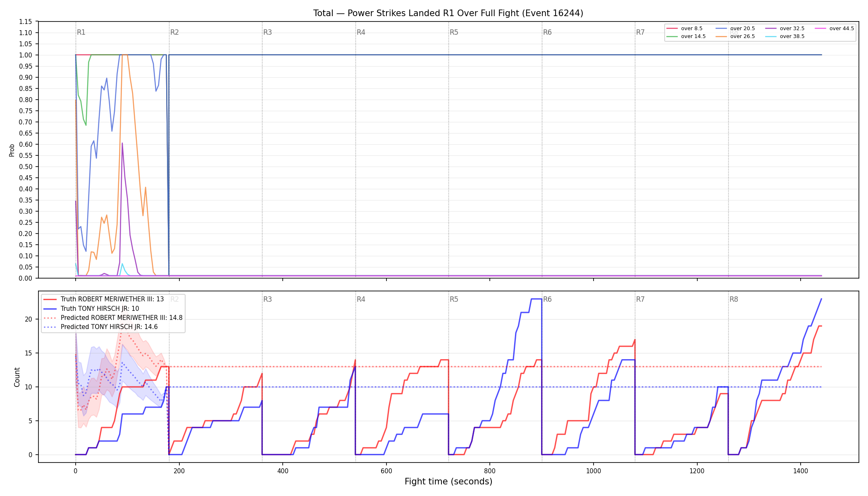
Task: Click the R1 round label in top chart
Action: pyautogui.click(x=81, y=32)
